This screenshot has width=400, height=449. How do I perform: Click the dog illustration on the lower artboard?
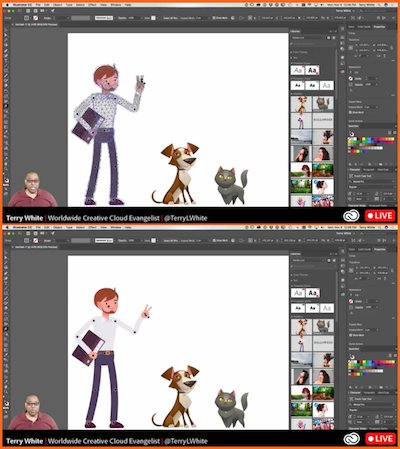pos(175,396)
